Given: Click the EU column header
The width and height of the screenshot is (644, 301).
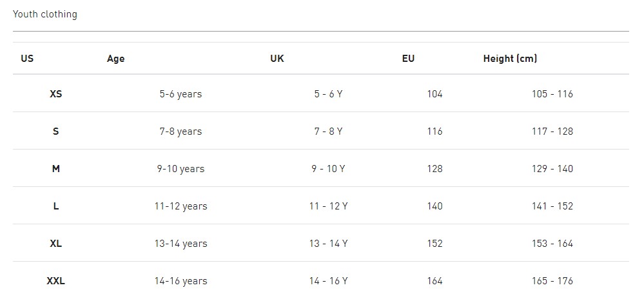Looking at the screenshot, I should (x=408, y=59).
